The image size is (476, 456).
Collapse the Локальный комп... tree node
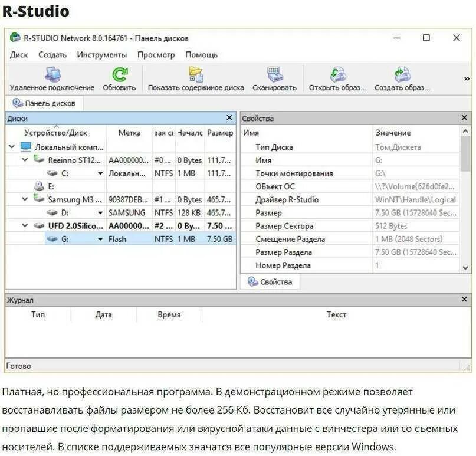coord(12,147)
